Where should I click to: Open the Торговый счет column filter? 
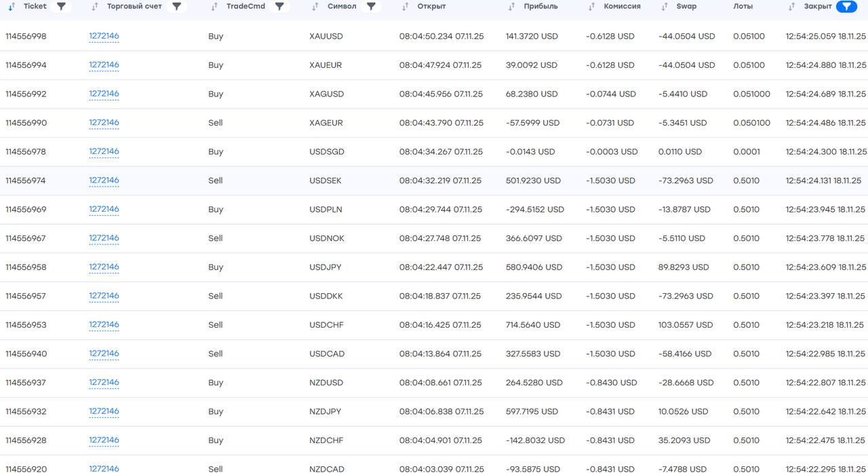176,6
